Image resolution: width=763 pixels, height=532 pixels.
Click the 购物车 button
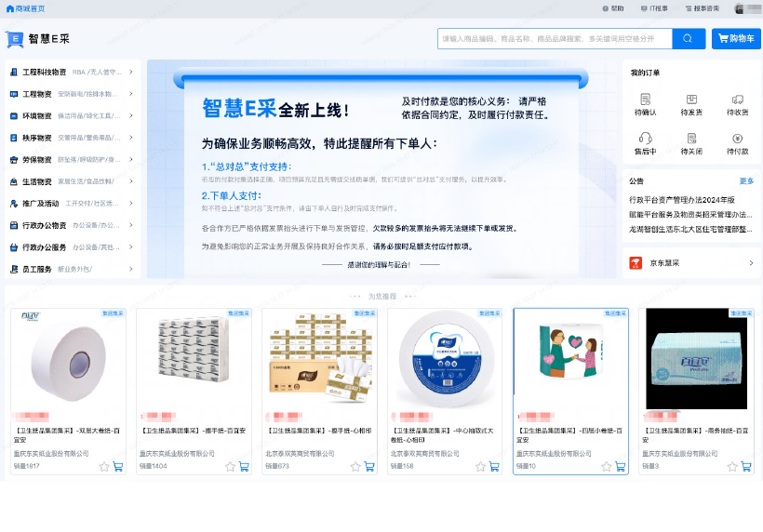click(736, 38)
